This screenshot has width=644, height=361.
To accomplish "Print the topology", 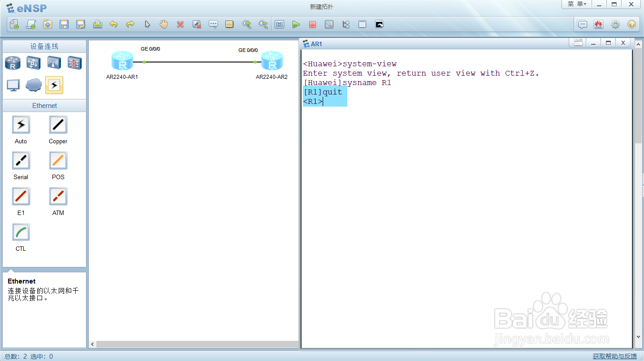I will (x=97, y=24).
